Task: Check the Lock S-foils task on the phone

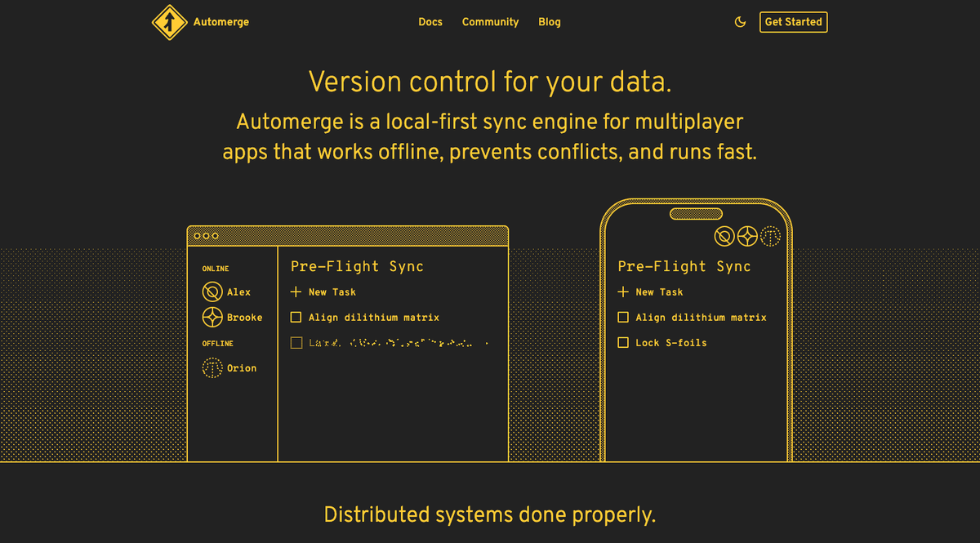Action: coord(623,343)
